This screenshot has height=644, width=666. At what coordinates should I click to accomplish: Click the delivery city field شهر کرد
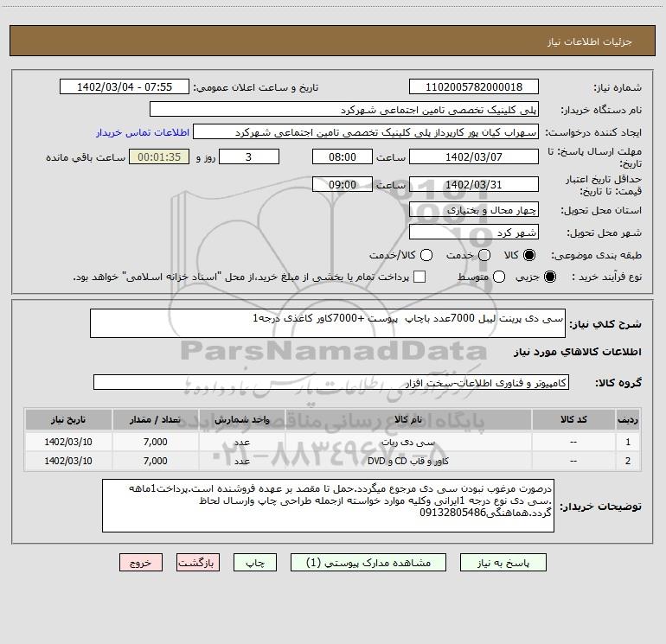(474, 233)
